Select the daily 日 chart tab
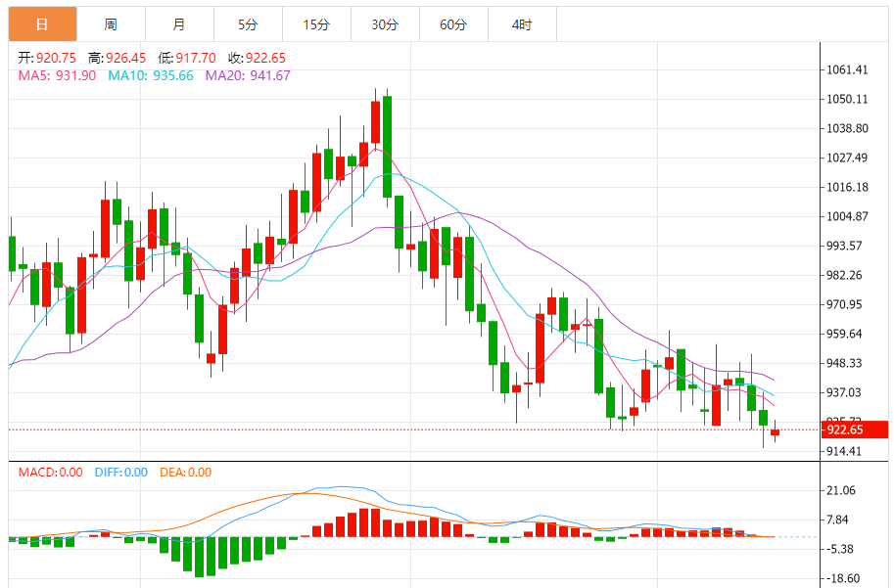 point(43,24)
